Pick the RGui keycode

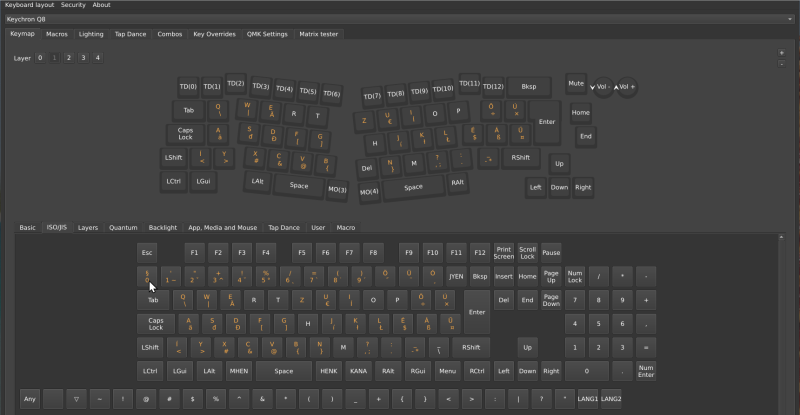pos(418,371)
